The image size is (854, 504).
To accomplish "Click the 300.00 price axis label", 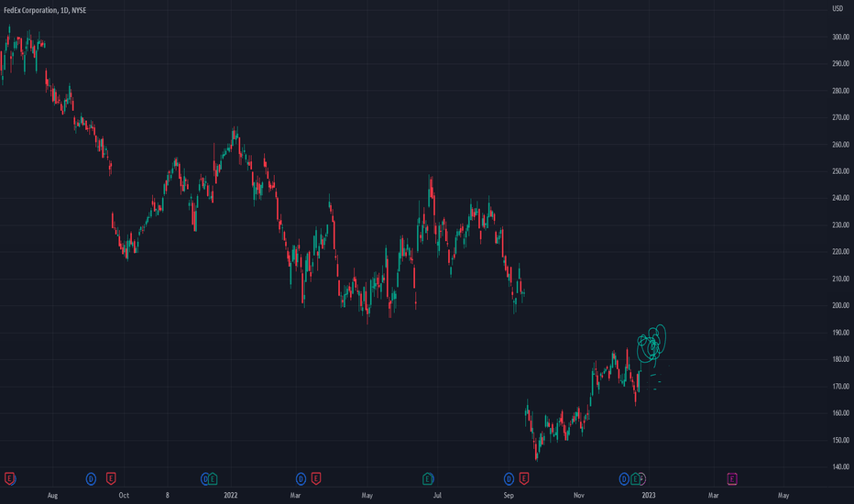I will pyautogui.click(x=840, y=37).
